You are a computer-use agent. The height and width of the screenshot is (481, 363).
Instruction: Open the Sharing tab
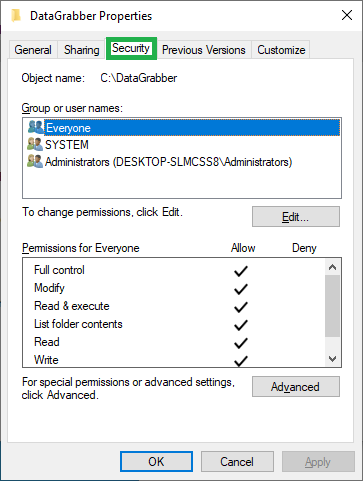(82, 50)
